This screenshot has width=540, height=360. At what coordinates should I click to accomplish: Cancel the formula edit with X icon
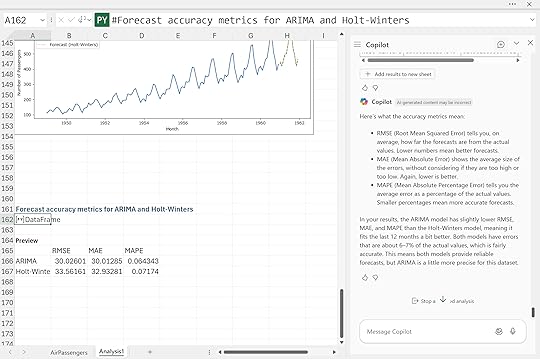click(x=61, y=20)
